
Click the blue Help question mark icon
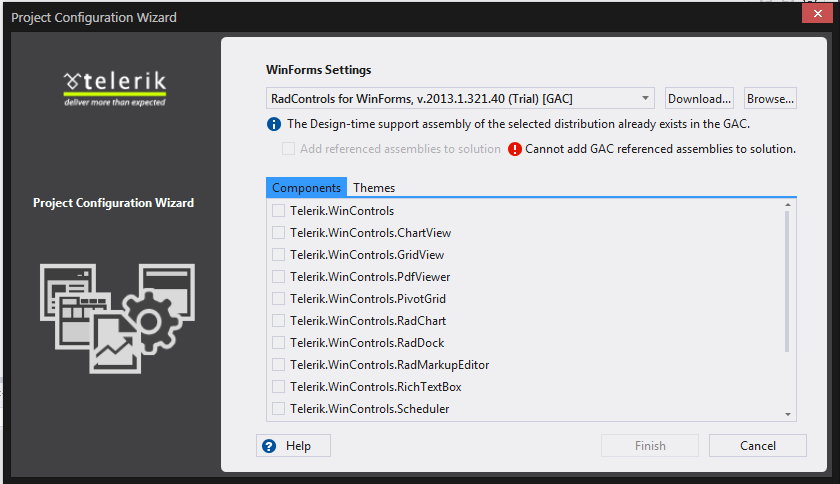[268, 446]
